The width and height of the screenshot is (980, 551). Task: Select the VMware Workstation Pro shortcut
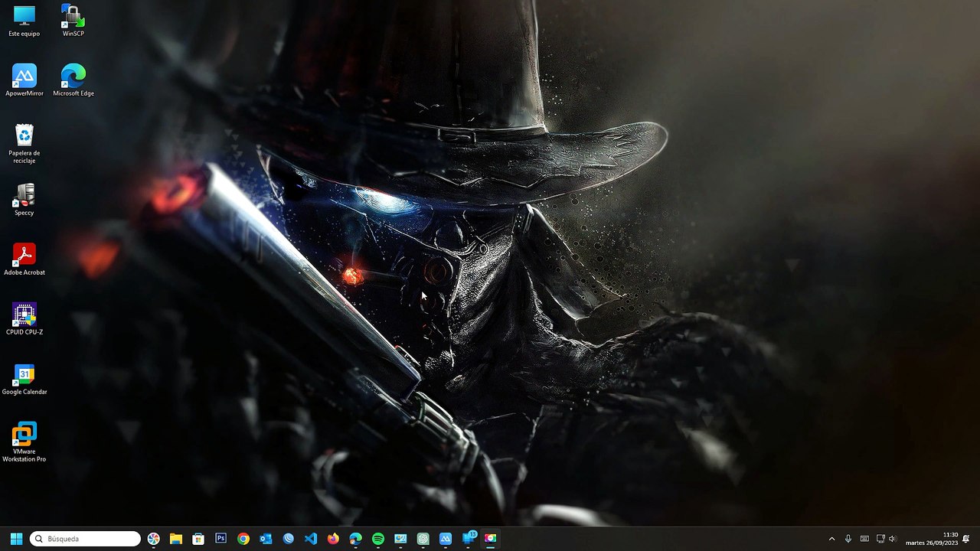point(24,442)
